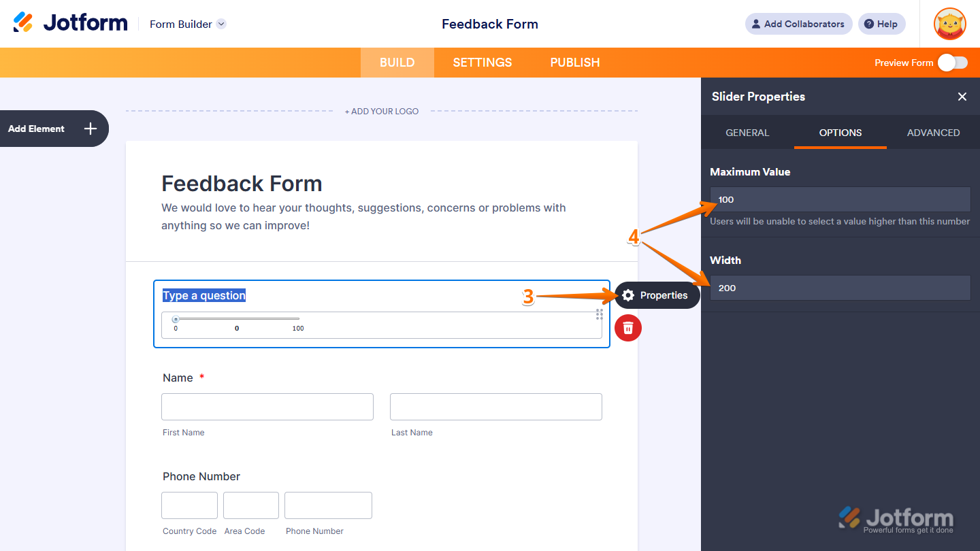
Task: Delete the slider question with trash icon
Action: [627, 328]
